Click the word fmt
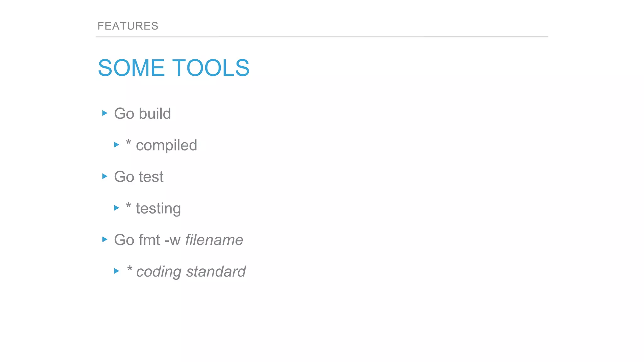The height and width of the screenshot is (362, 644). tap(150, 240)
